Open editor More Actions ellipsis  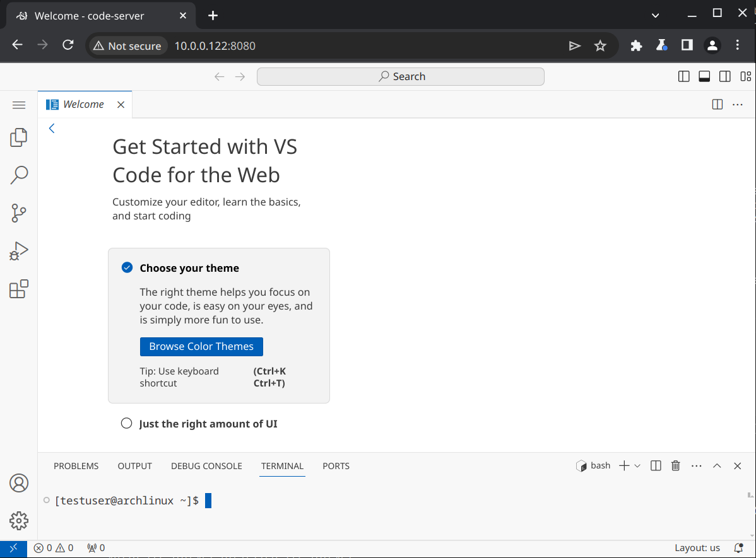coord(738,104)
